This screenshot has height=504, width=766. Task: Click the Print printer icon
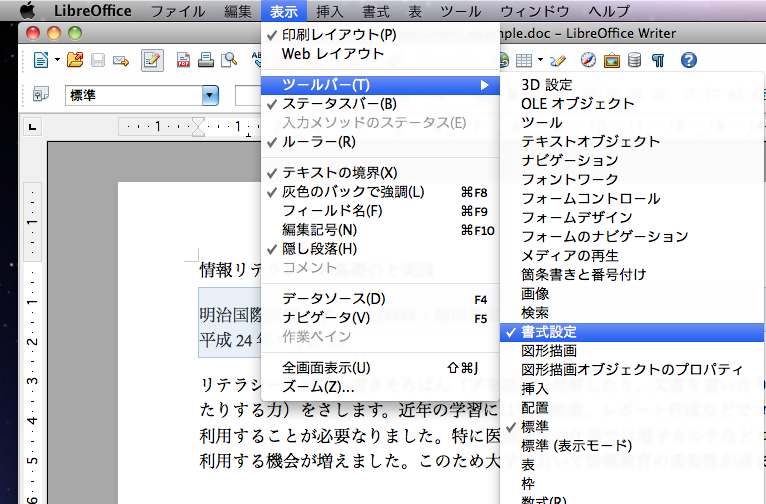tap(206, 60)
